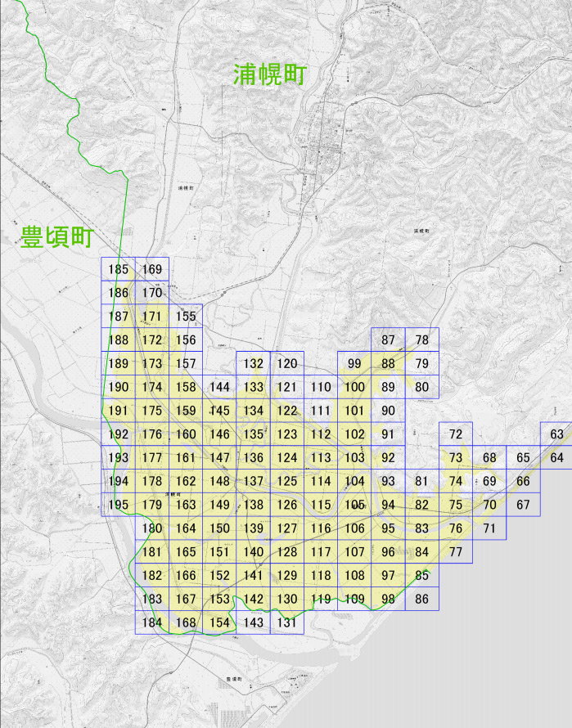This screenshot has height=728, width=572.
Task: Select grid cell 195
Action: click(118, 505)
